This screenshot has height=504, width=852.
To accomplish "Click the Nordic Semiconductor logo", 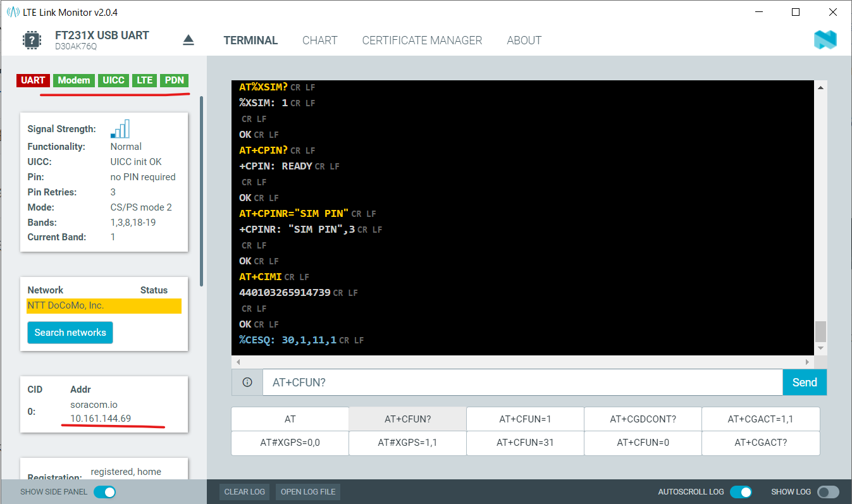I will tap(825, 40).
